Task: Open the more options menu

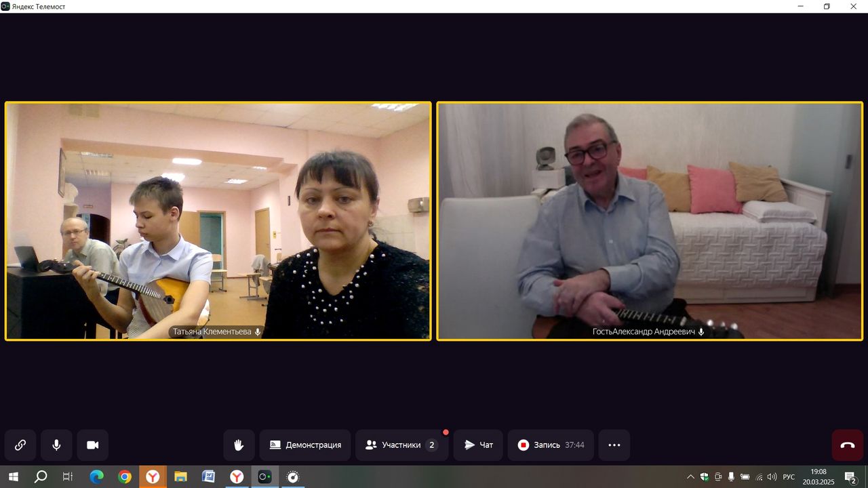Action: (x=614, y=445)
